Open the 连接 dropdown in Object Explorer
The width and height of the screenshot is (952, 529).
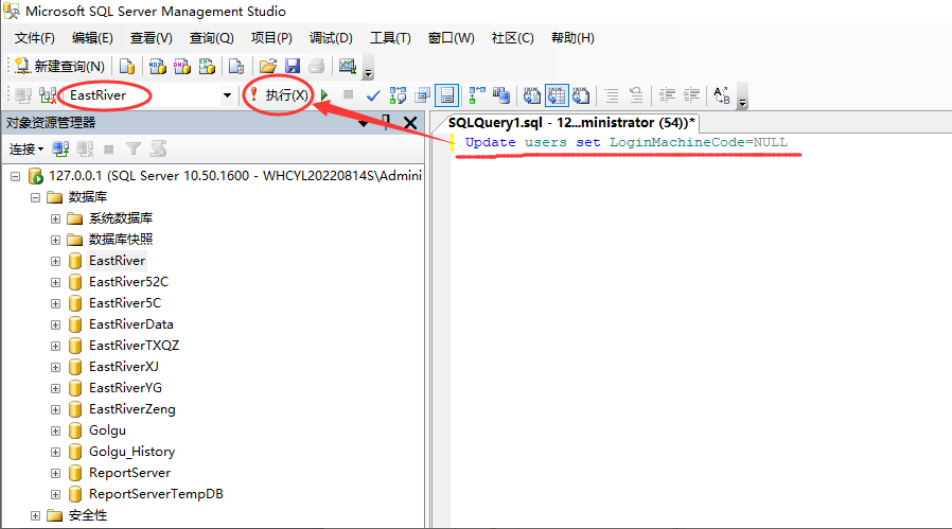click(x=26, y=149)
